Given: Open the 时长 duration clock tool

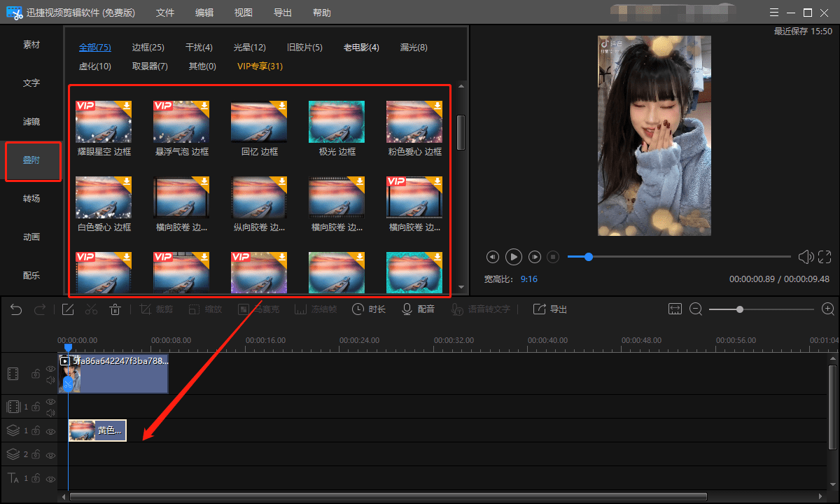Looking at the screenshot, I should (369, 309).
